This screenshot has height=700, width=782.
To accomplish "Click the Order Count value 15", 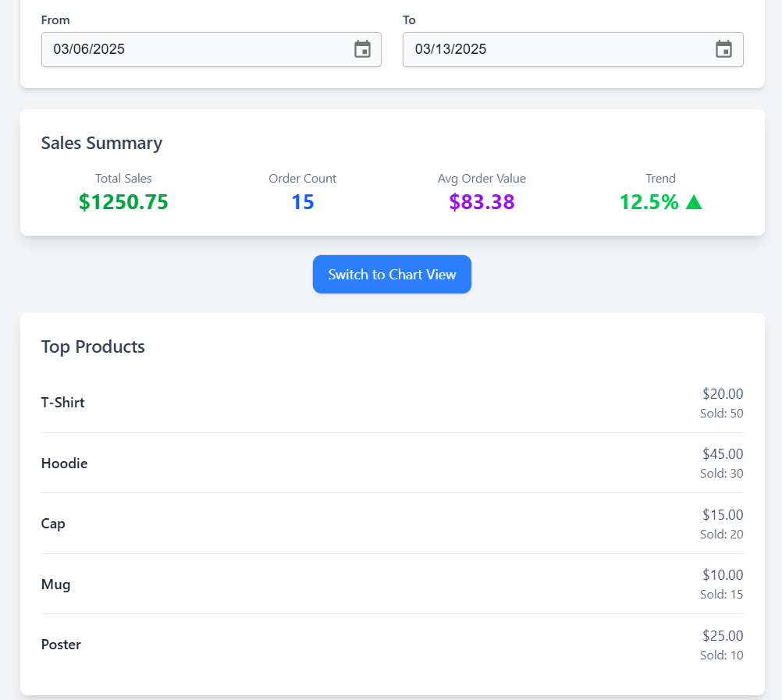I will [302, 202].
